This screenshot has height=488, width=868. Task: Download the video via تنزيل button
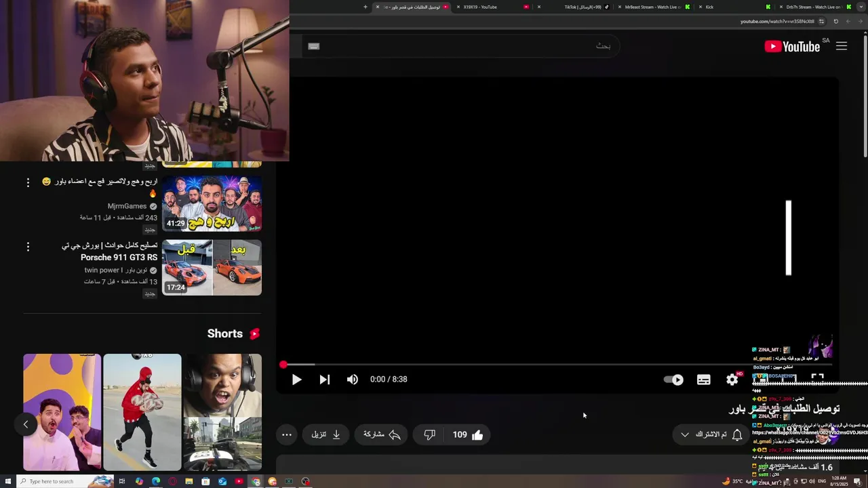326,434
